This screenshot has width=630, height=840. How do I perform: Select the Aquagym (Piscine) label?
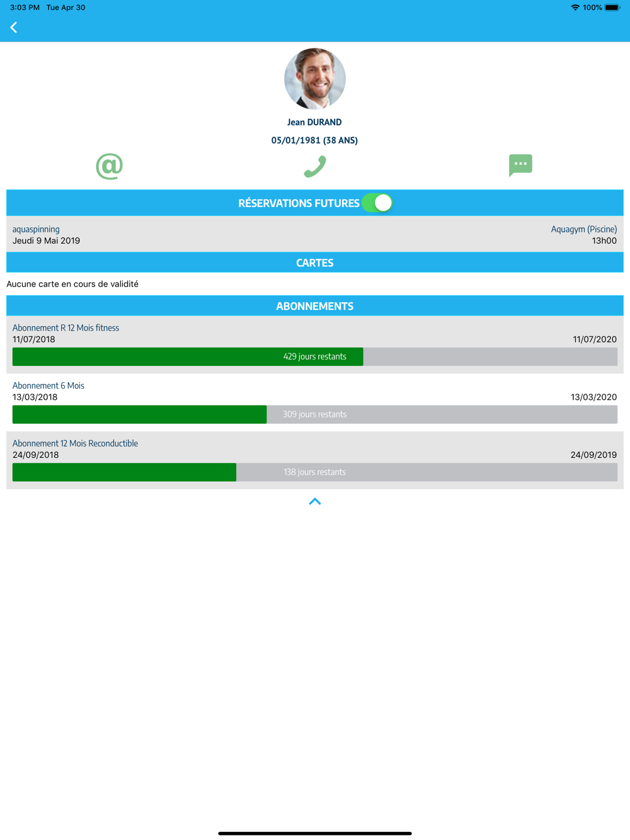click(x=583, y=229)
